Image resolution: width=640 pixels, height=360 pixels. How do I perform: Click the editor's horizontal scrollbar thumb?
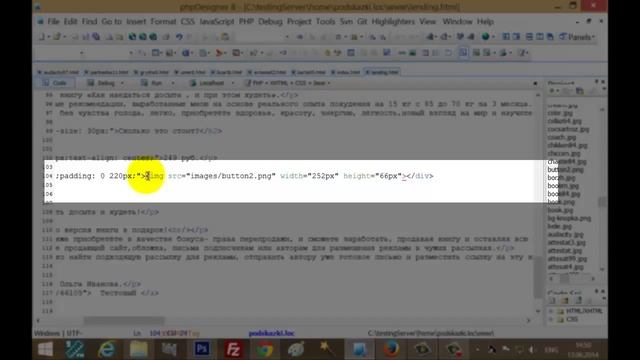pyautogui.click(x=124, y=321)
